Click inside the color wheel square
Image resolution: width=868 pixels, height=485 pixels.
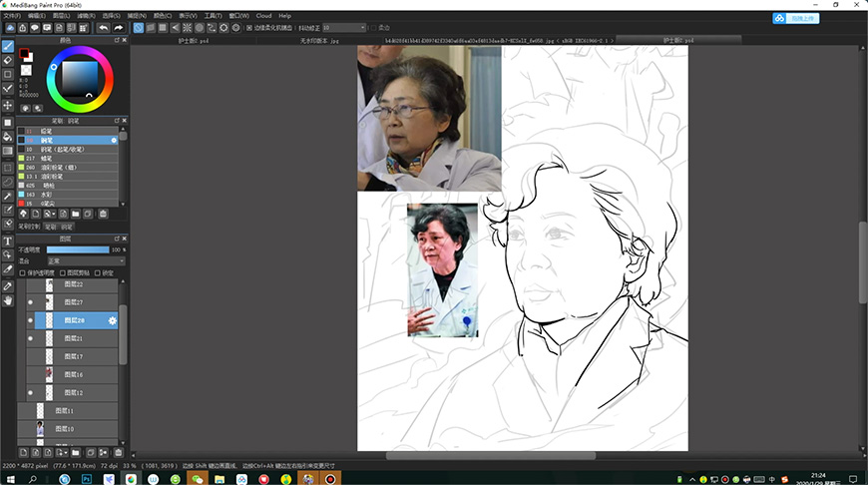[80, 79]
